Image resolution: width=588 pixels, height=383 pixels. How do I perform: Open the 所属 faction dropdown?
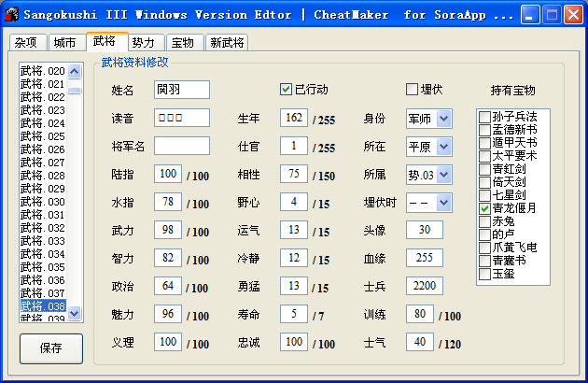(443, 175)
